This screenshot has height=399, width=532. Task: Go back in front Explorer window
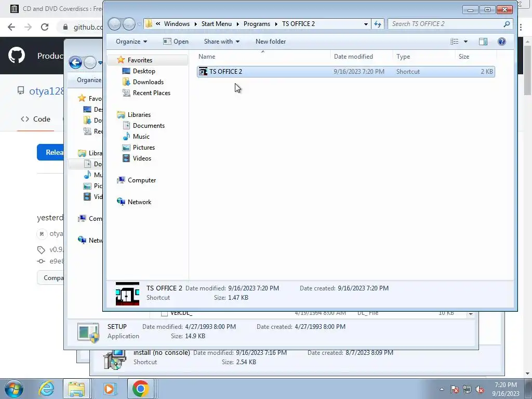[x=114, y=24]
